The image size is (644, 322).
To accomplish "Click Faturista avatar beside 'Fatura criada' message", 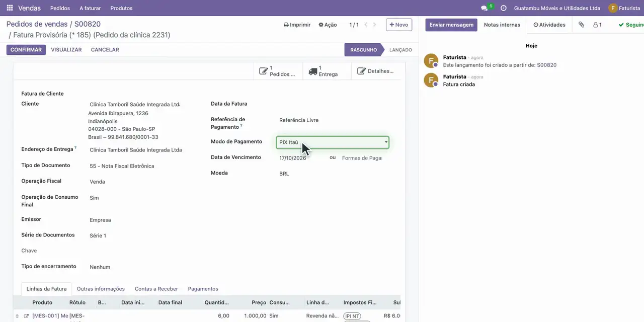I will pos(431,80).
